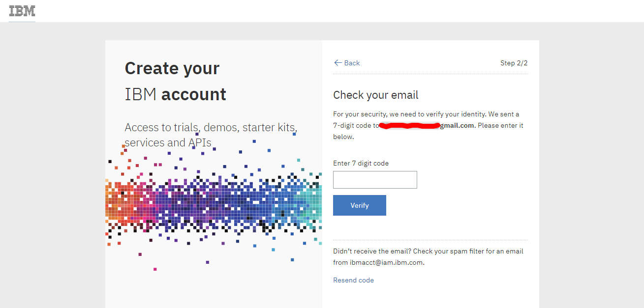Request a new code via Resend code
This screenshot has height=308, width=644.
tap(353, 280)
